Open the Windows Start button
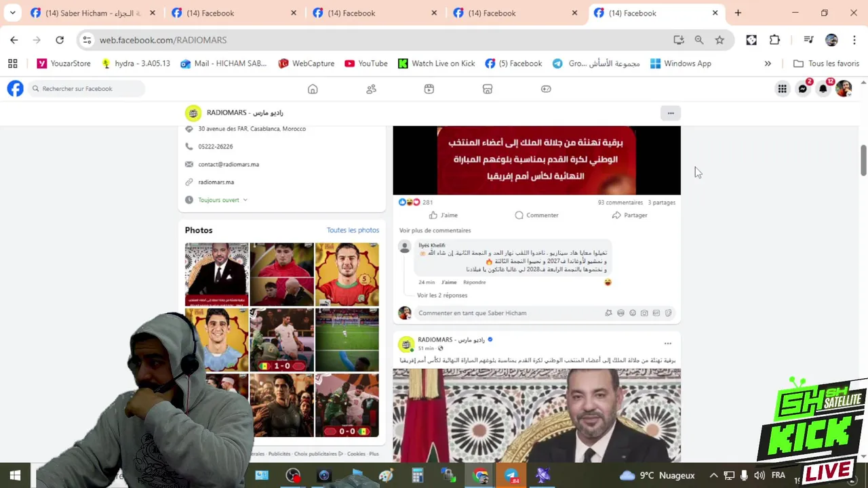The image size is (868, 488). tap(15, 476)
